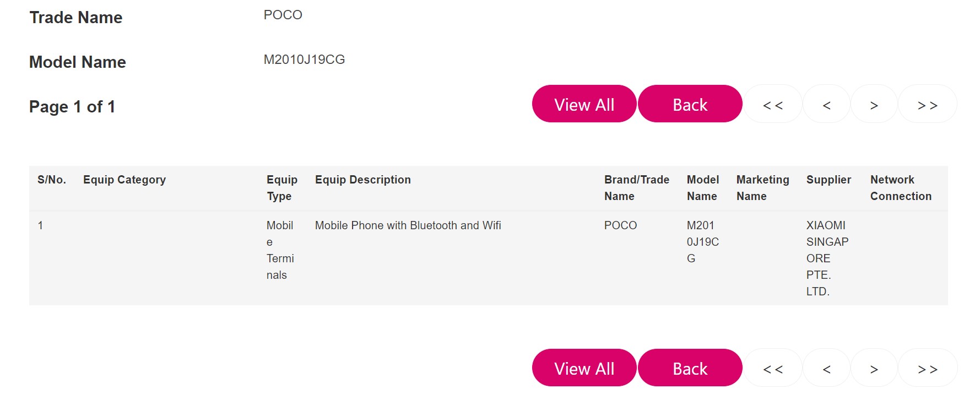Screen dimensions: 980x394
Task: Click the Marketing Name column header
Action: [x=762, y=188]
